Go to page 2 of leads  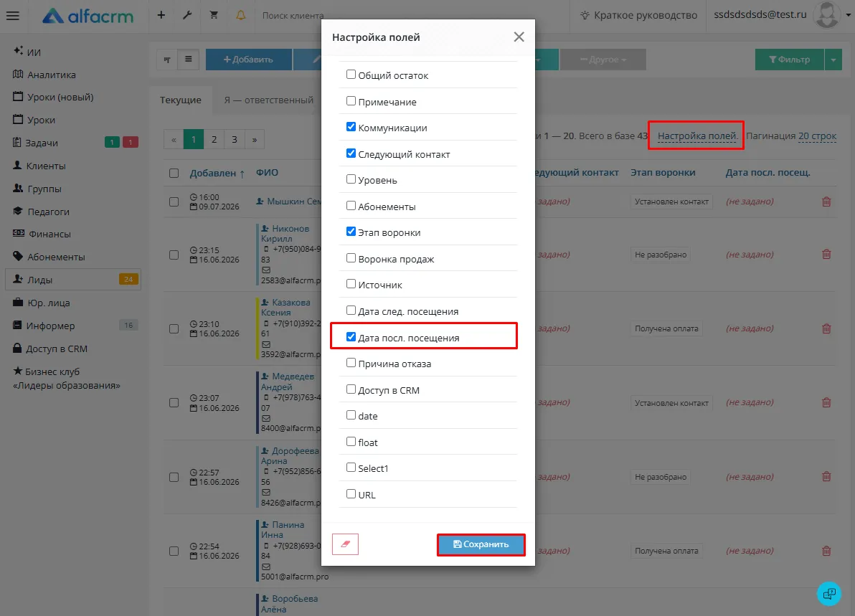click(x=214, y=140)
